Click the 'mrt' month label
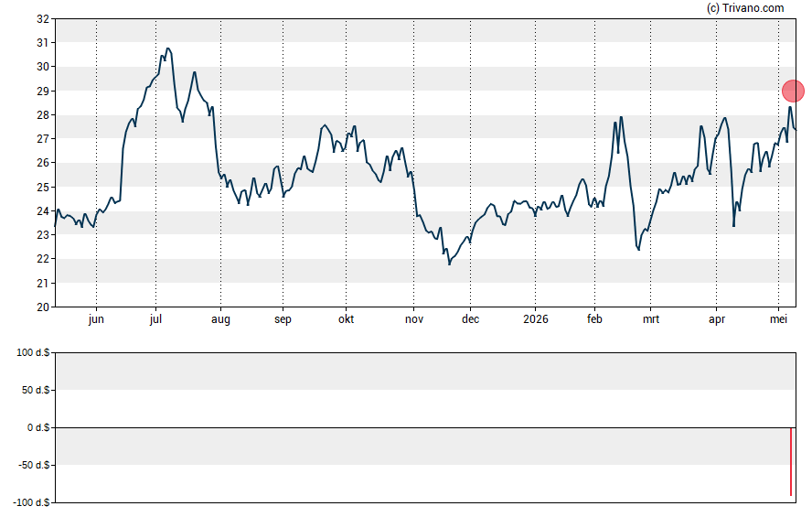 651,319
